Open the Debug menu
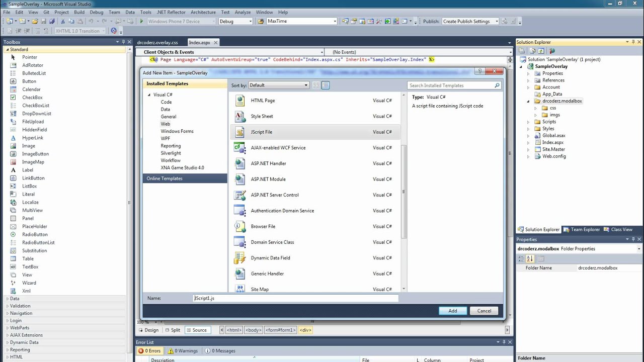This screenshot has height=362, width=644. point(96,12)
